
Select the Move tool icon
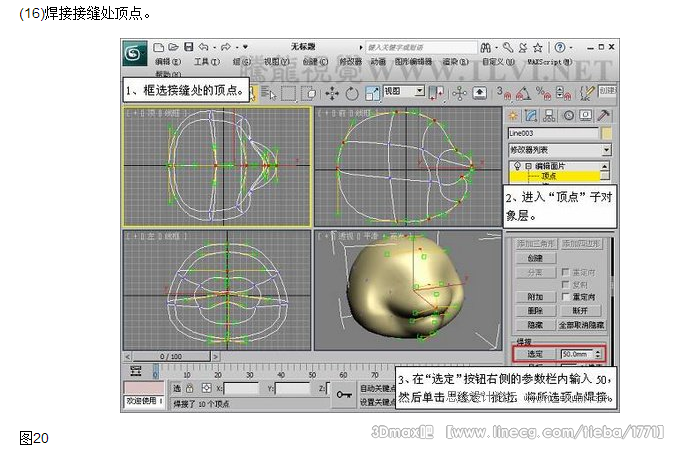tap(332, 94)
